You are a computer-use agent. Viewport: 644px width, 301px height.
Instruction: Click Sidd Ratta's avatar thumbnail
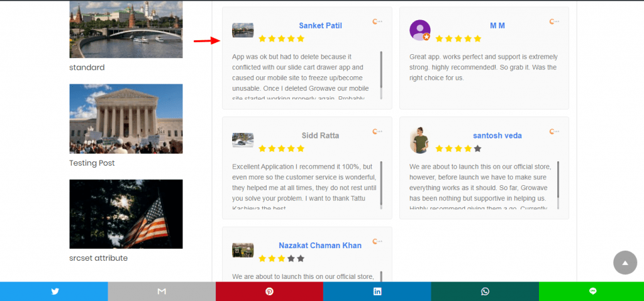[x=243, y=140]
